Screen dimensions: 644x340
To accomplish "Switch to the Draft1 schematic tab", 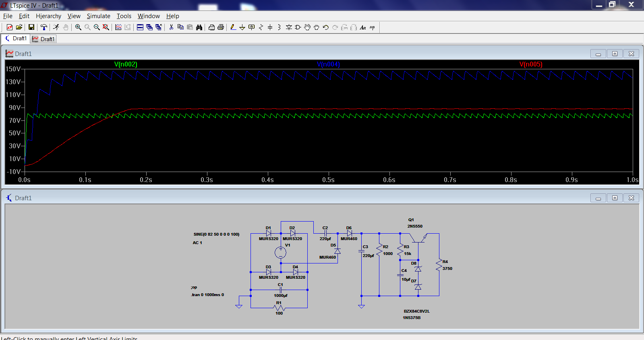I will (15, 39).
